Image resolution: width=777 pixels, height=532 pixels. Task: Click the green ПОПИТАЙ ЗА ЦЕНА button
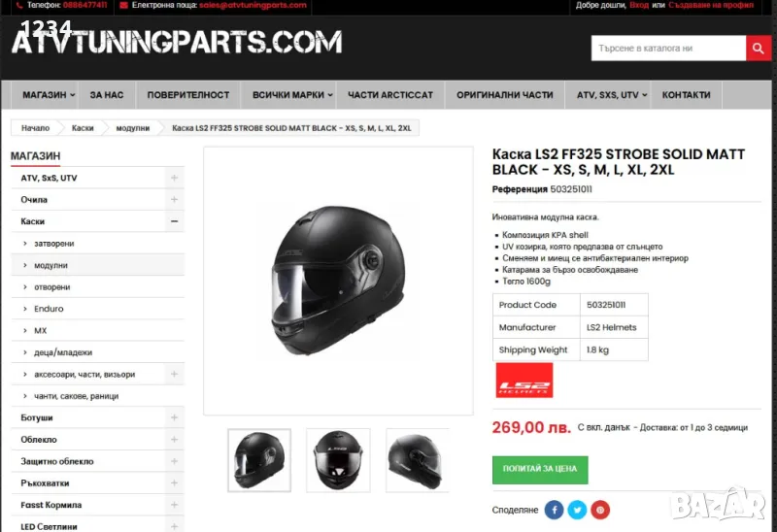coord(540,470)
